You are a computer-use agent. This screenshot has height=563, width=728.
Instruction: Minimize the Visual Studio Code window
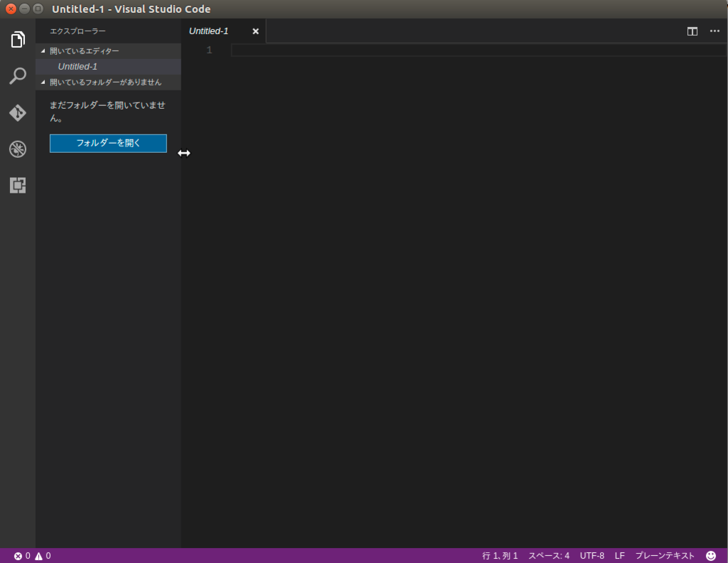click(x=25, y=9)
